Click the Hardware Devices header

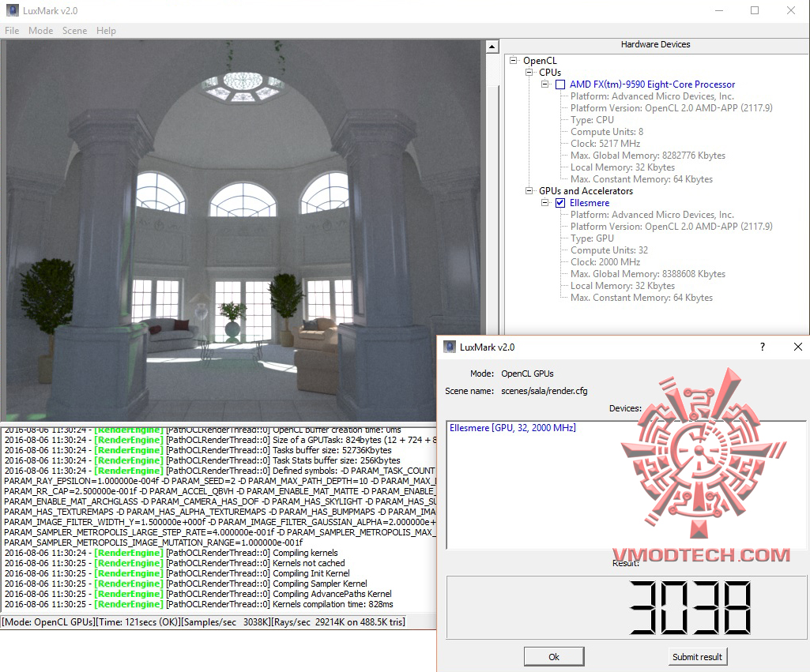pos(655,45)
